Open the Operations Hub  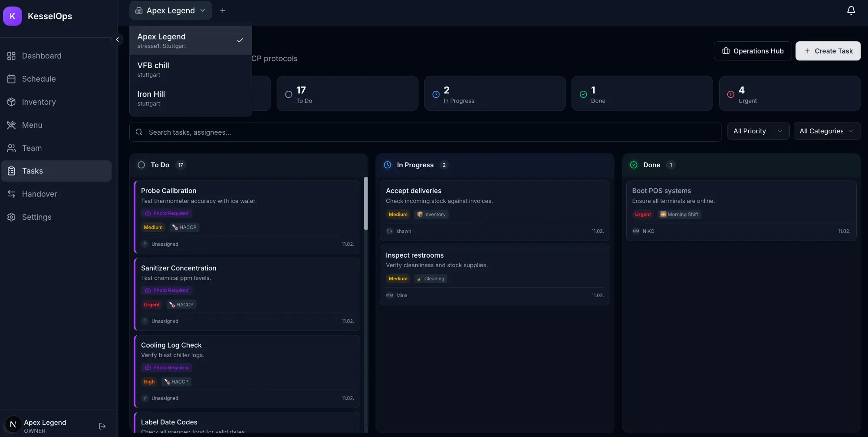pos(752,51)
